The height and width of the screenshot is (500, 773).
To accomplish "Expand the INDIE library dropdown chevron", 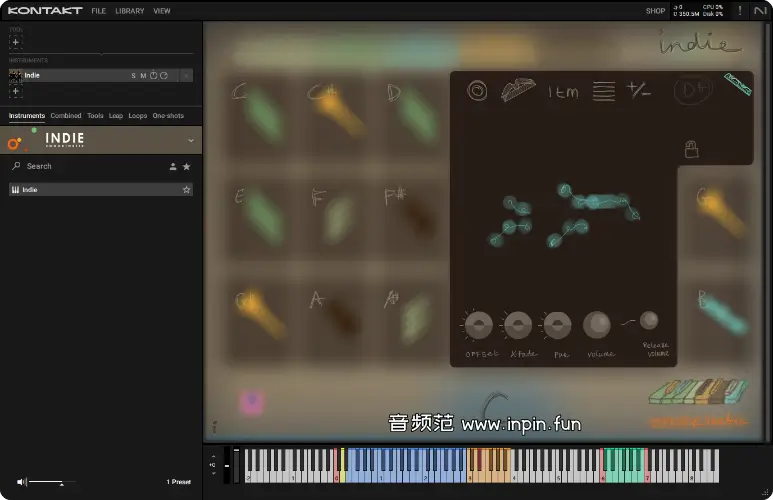I will click(191, 141).
